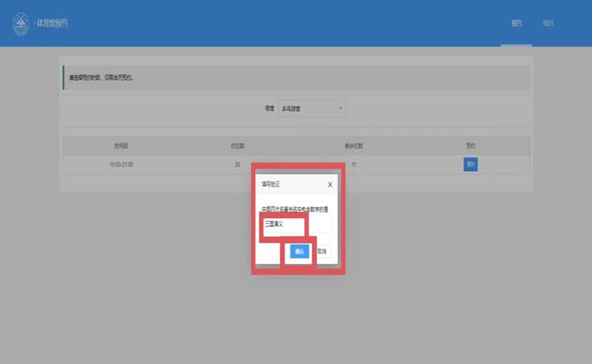Screen dimensions: 592x364
Task: Click the arrow on the venue selector
Action: coord(340,108)
